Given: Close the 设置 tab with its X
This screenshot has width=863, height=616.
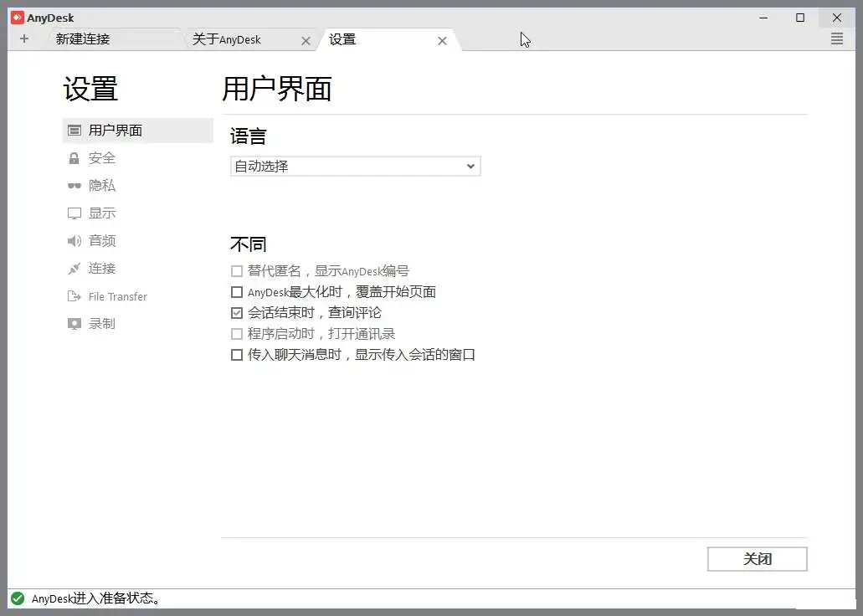Looking at the screenshot, I should [x=443, y=39].
